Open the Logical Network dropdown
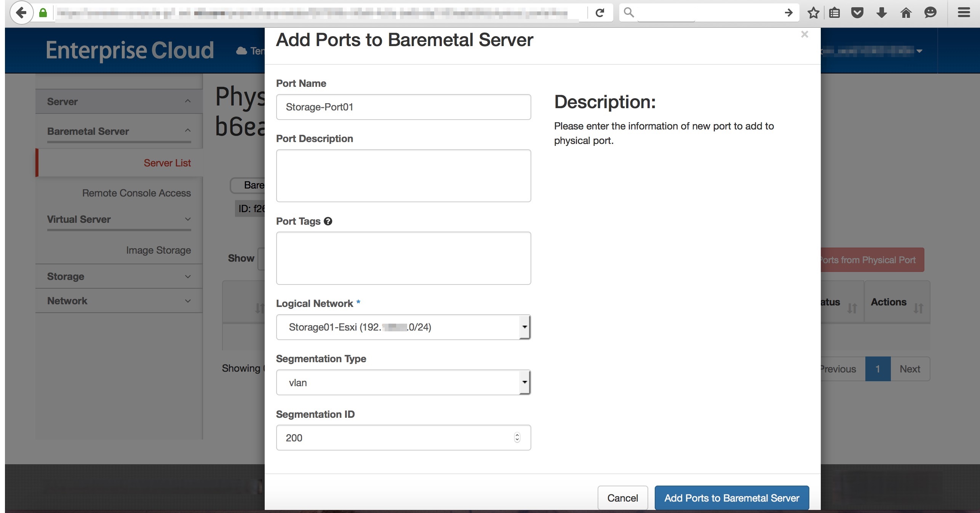Screen dimensions: 980x513 tap(403, 327)
